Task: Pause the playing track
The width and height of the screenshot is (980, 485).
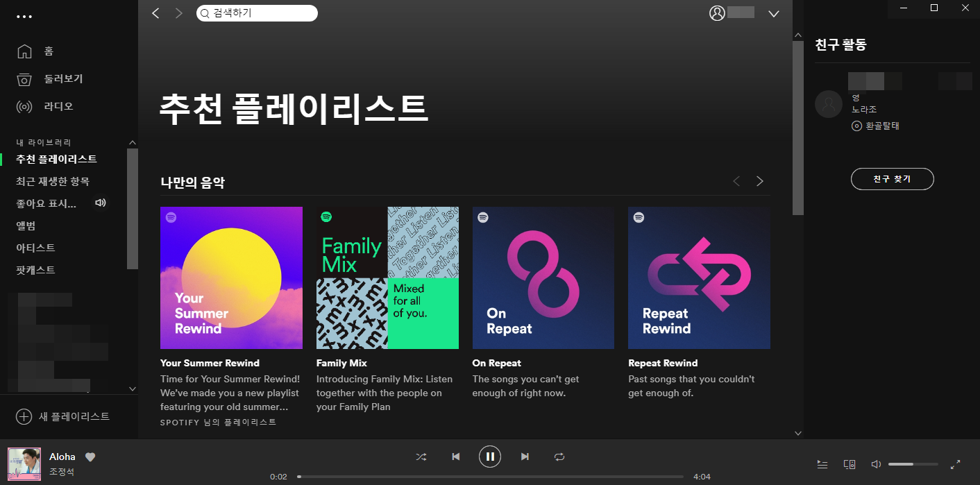Action: point(490,457)
